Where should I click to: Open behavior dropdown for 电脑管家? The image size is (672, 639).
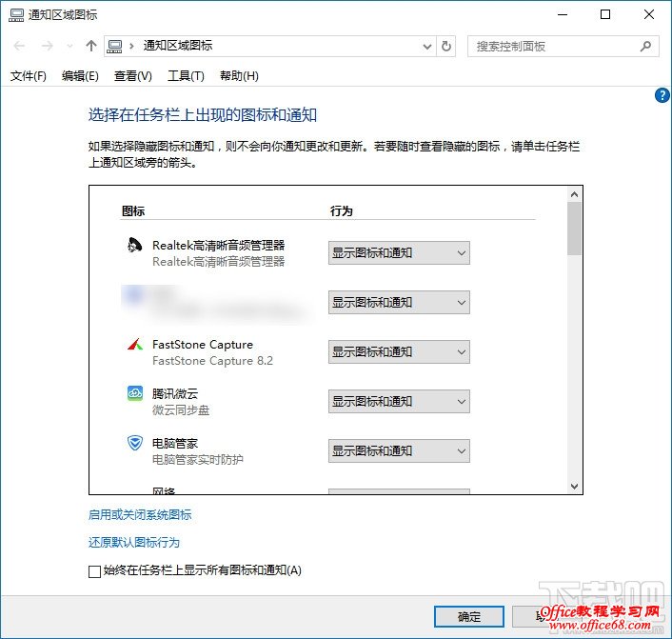tap(399, 450)
